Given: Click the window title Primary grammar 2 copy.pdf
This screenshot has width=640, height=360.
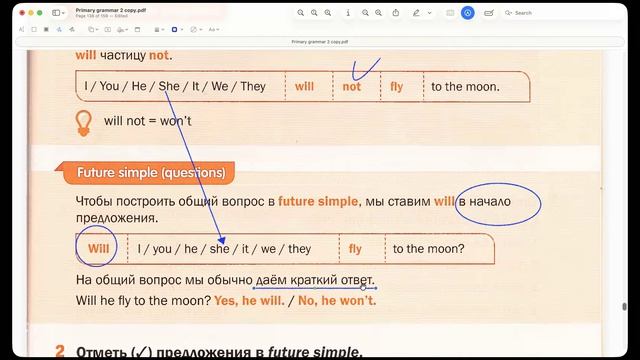Looking at the screenshot, I should [111, 10].
